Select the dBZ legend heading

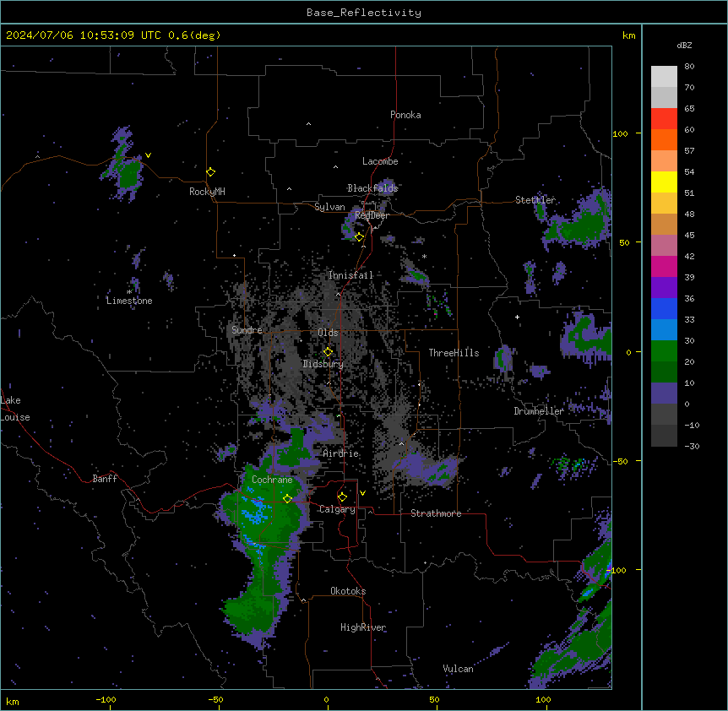tap(684, 46)
